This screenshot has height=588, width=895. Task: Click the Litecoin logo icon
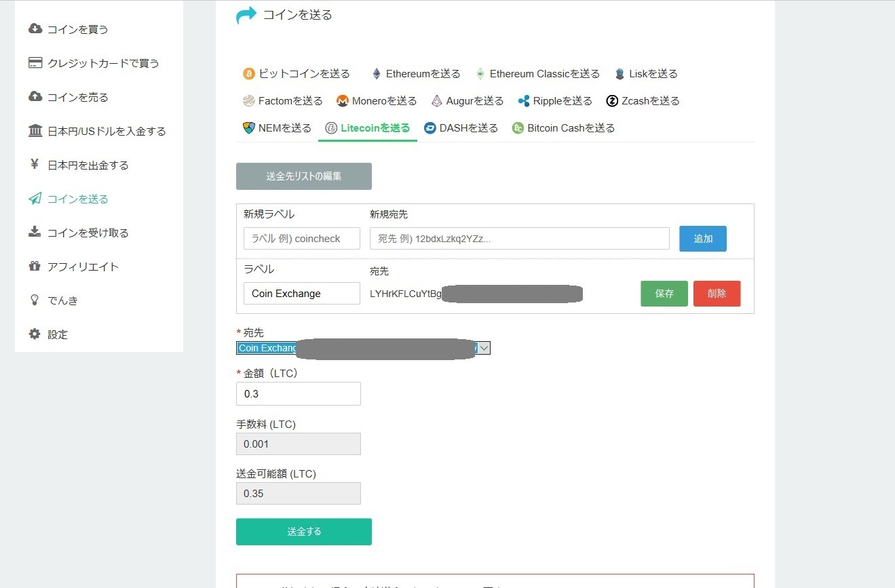click(x=331, y=128)
